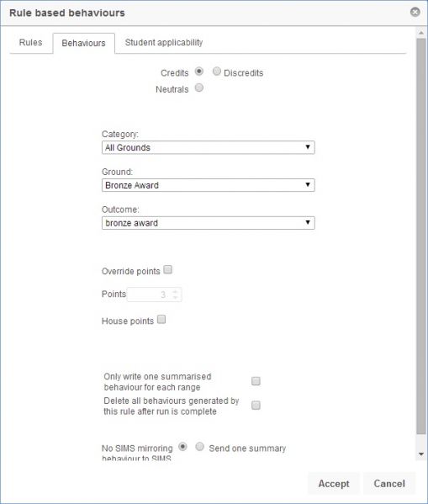Click the vertical scrollbar thumb

pyautogui.click(x=421, y=236)
